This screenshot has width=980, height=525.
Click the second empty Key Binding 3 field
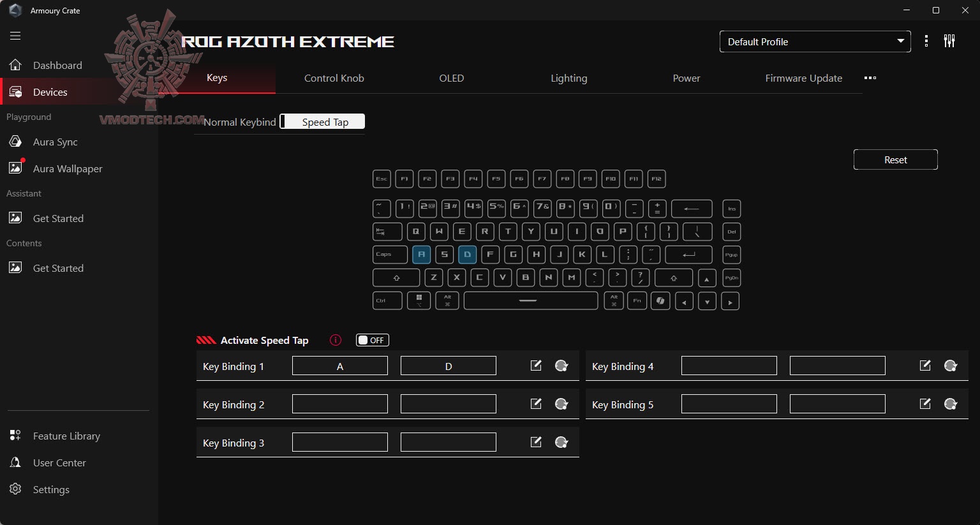[x=449, y=442]
